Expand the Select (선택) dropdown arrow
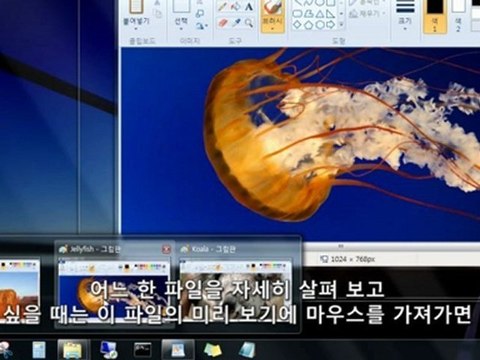Viewport: 480px width, 360px height. 181,29
